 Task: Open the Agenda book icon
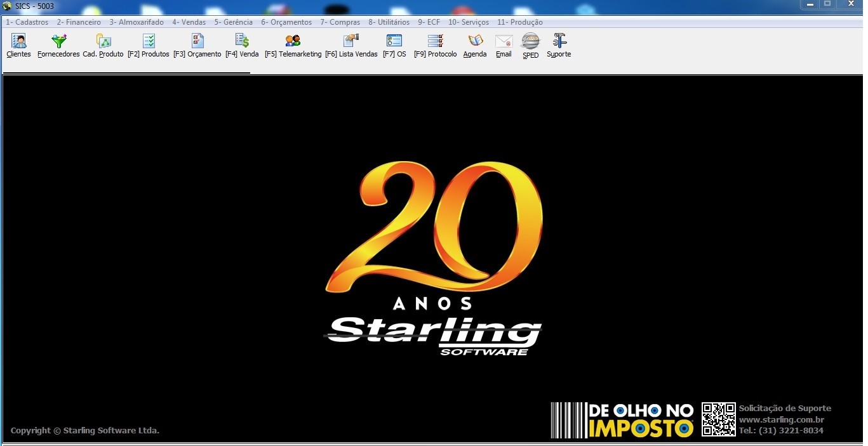click(x=475, y=42)
